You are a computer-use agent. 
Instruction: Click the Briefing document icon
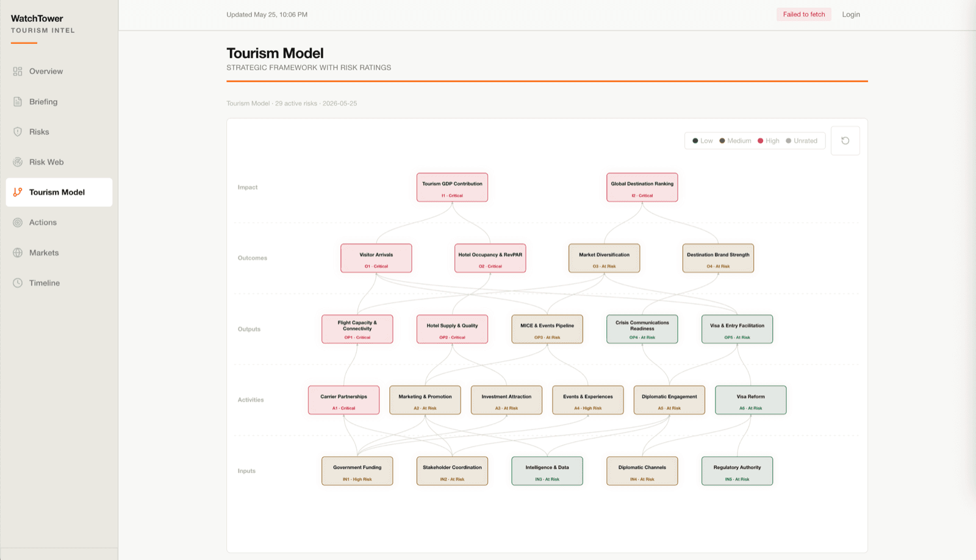coord(18,102)
